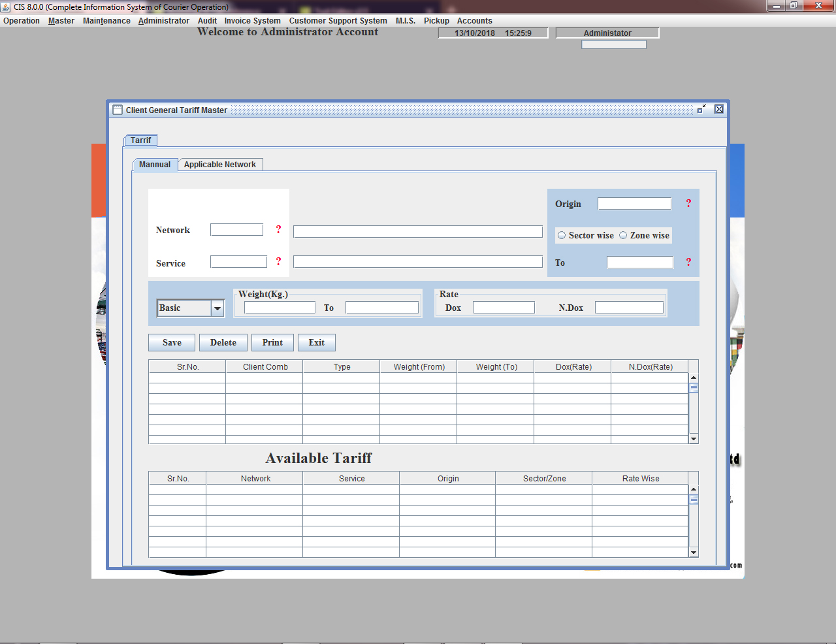Open the Basic type dropdown

click(x=217, y=308)
